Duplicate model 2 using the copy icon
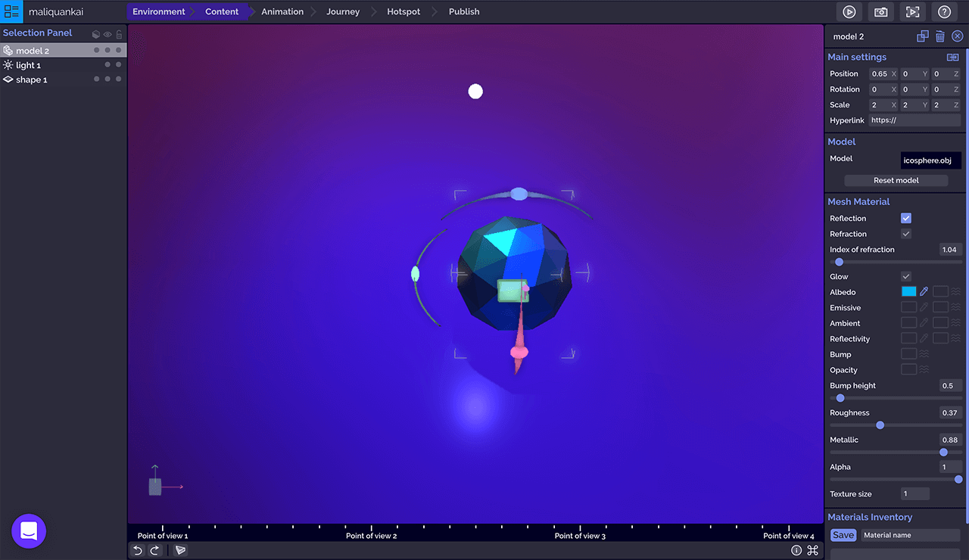Viewport: 969px width, 560px height. point(922,36)
